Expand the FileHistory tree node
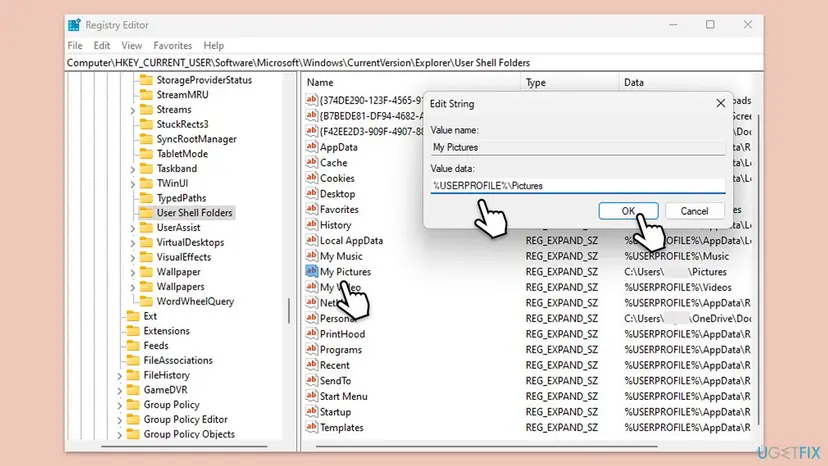Viewport: 828px width, 466px height. [119, 376]
